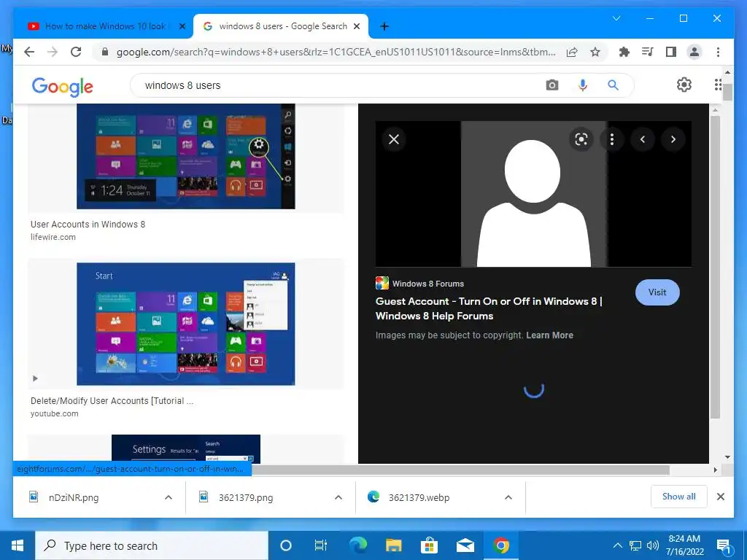
Task: Click Show all downloads
Action: (679, 497)
